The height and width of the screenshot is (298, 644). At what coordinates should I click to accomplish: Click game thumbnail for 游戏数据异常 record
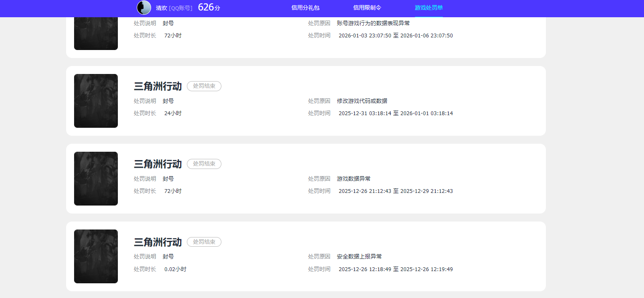(96, 179)
